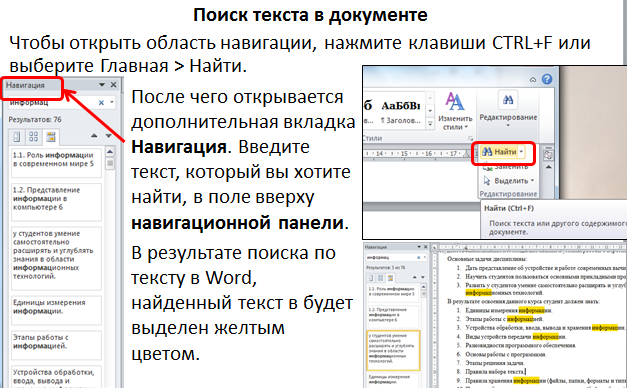Minimize the ribbon with the caret icon
The height and width of the screenshot is (388, 627).
pyautogui.click(x=533, y=80)
